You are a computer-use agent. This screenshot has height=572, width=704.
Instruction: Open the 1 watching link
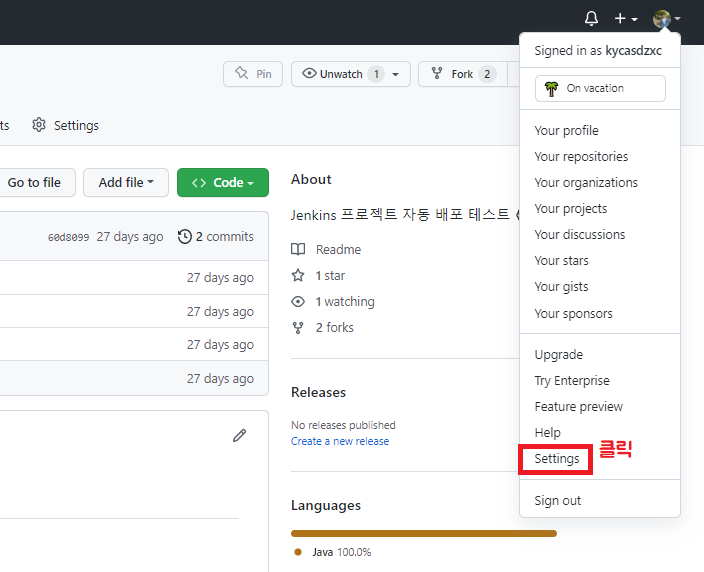tap(345, 301)
